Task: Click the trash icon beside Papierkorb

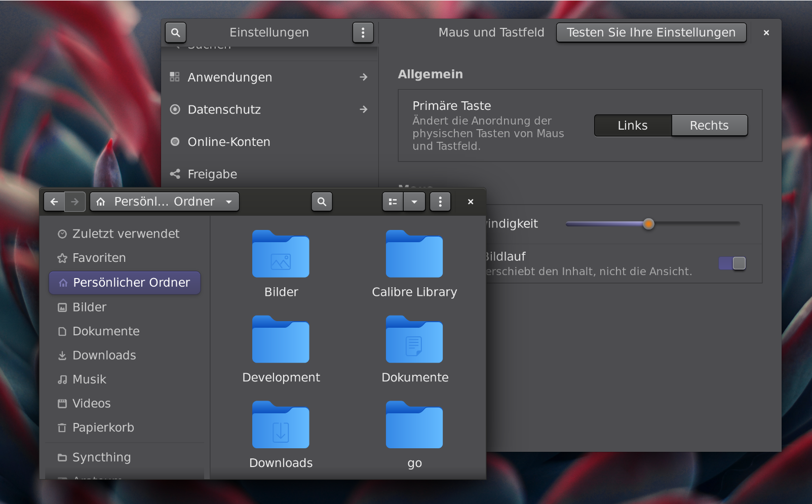Action: (x=62, y=428)
